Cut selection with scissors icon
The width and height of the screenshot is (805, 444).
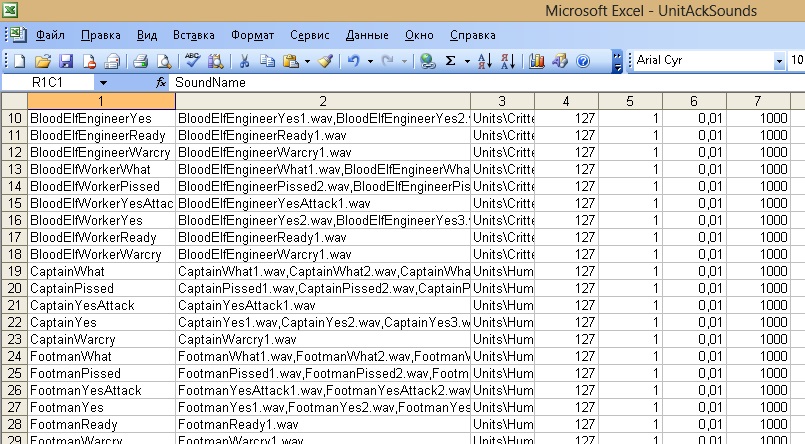pyautogui.click(x=244, y=61)
